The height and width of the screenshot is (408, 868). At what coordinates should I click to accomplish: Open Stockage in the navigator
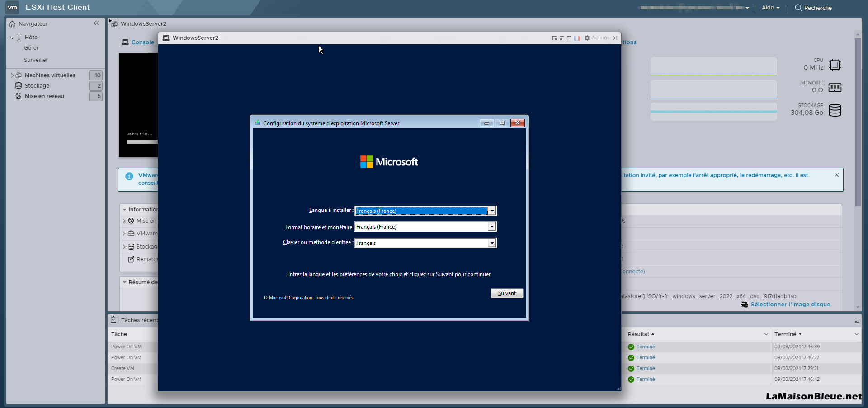pyautogui.click(x=37, y=86)
